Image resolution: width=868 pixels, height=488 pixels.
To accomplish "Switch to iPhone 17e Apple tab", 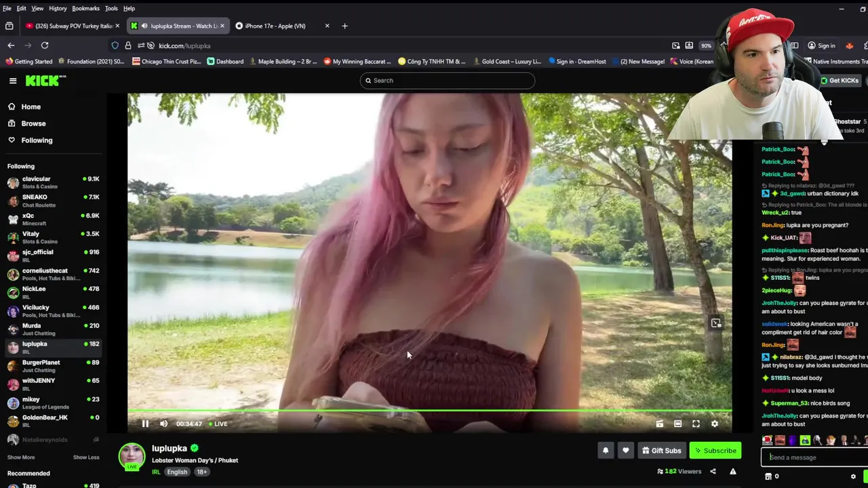I will [275, 26].
